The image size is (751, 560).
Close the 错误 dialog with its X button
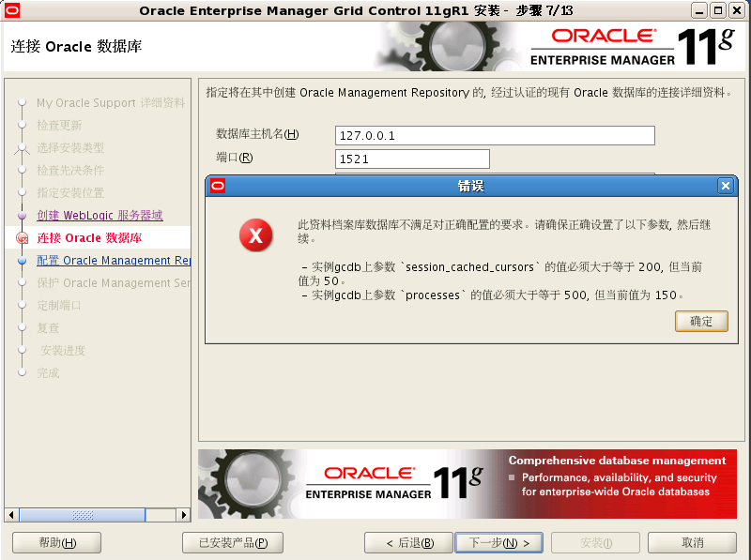[x=726, y=185]
